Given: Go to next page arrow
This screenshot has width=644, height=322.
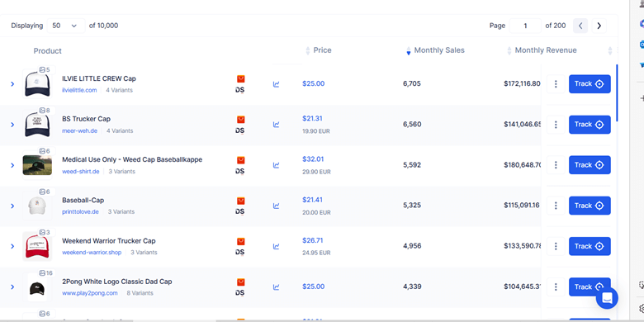Looking at the screenshot, I should click(599, 26).
